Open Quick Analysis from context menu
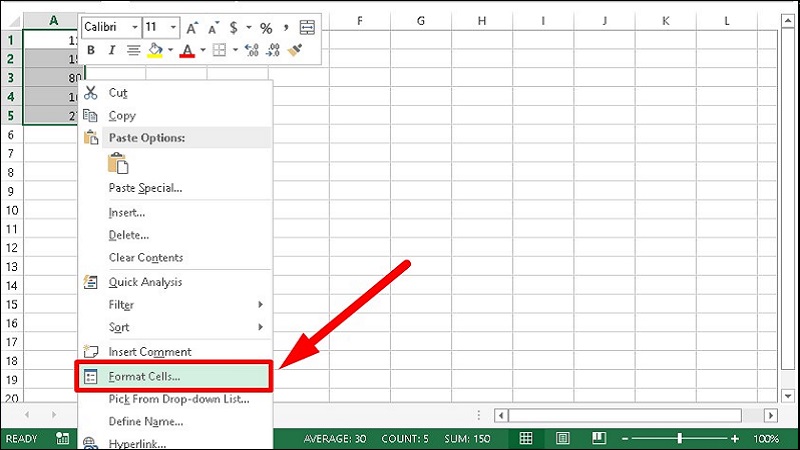The image size is (800, 450). pyautogui.click(x=174, y=282)
